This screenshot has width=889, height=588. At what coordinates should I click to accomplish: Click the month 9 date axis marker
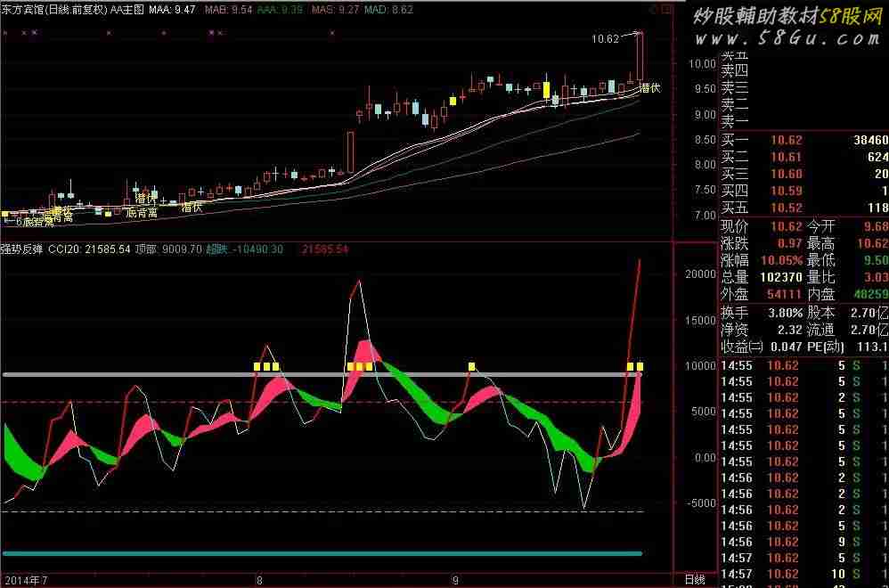[455, 581]
